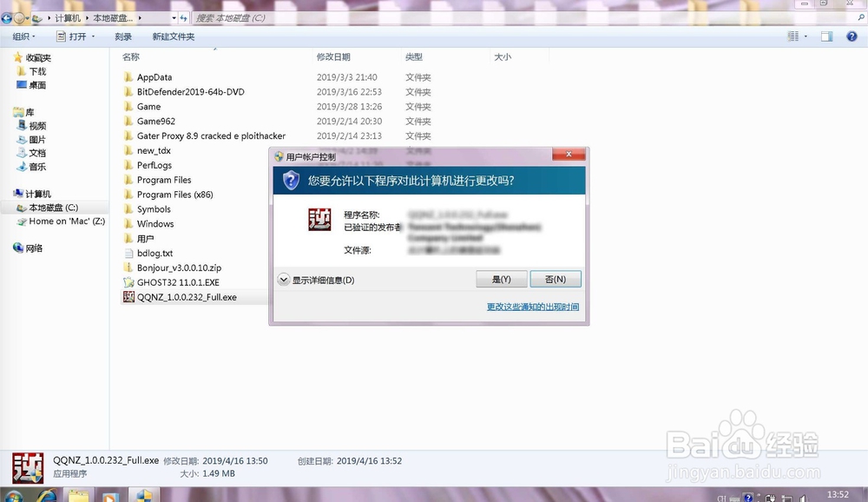This screenshot has height=502, width=868.
Task: Select the AppData folder icon
Action: (128, 77)
